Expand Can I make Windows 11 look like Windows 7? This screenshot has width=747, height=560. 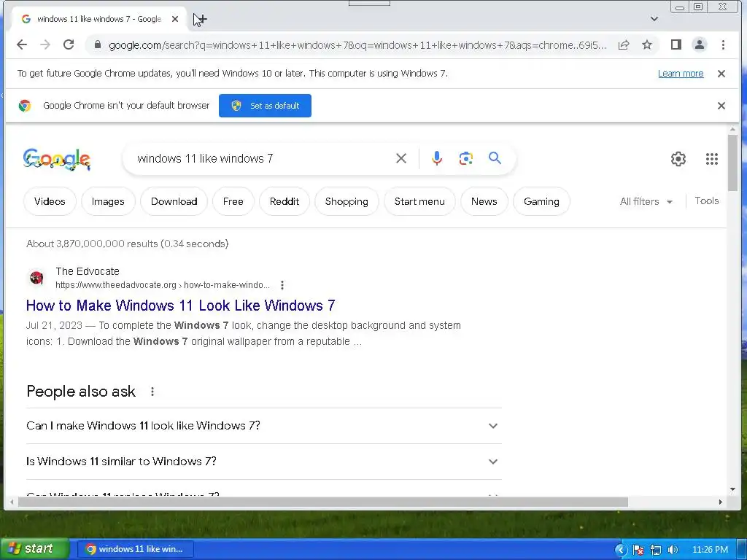[x=264, y=426]
